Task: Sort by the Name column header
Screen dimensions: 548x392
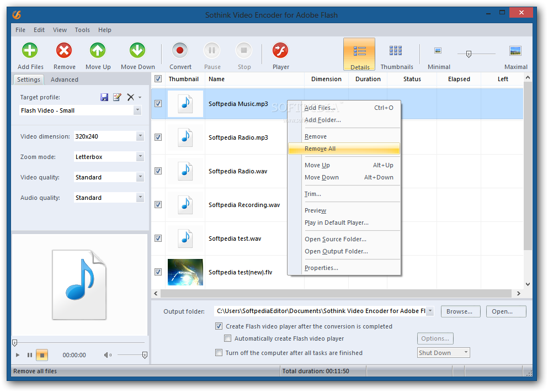Action: tap(255, 79)
